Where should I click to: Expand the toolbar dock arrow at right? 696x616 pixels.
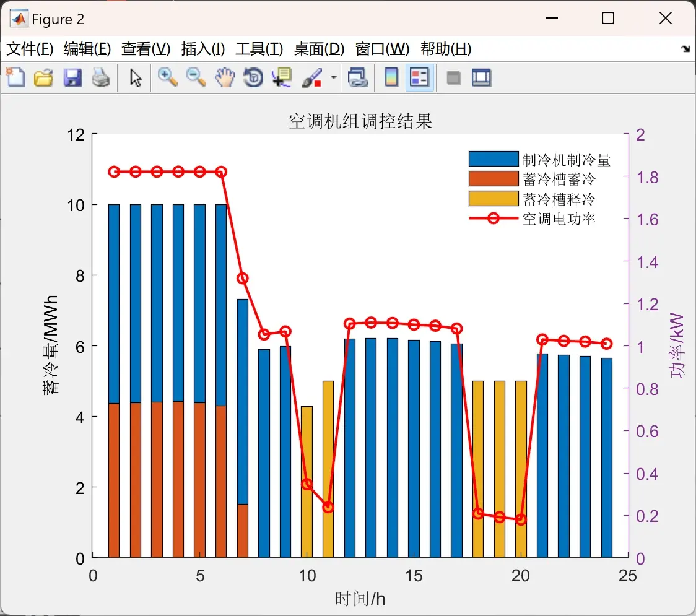point(686,49)
